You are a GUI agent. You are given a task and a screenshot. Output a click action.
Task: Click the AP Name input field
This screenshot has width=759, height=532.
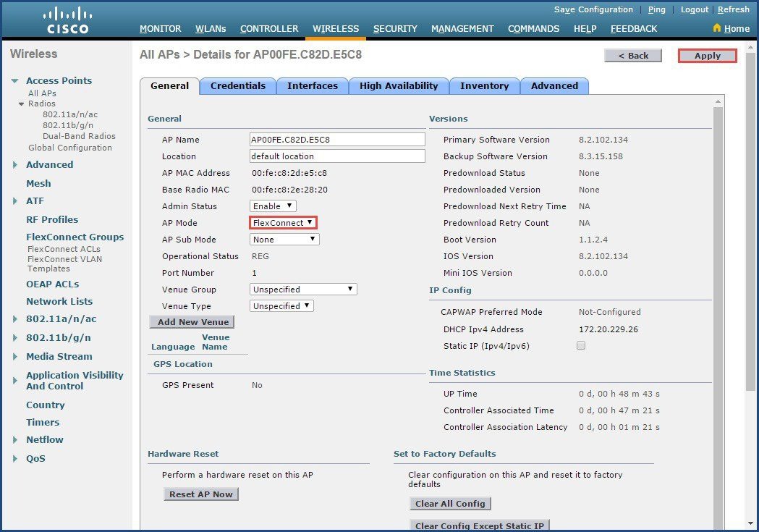[337, 140]
